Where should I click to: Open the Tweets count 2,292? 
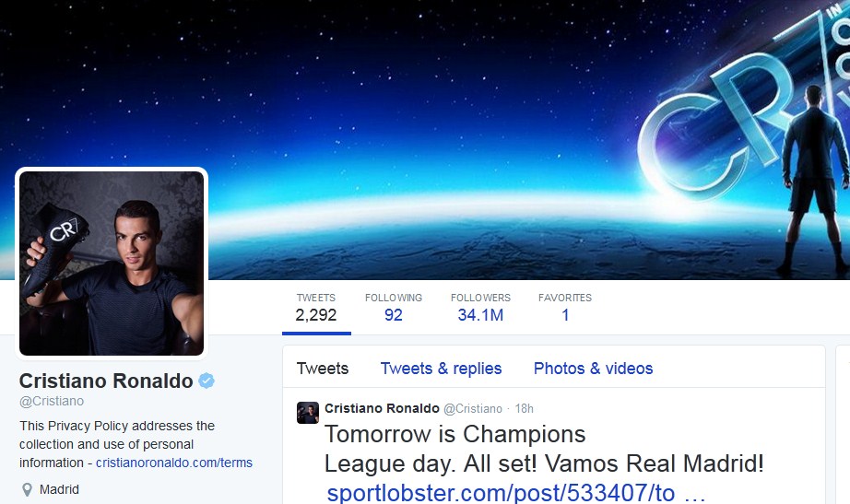[316, 307]
